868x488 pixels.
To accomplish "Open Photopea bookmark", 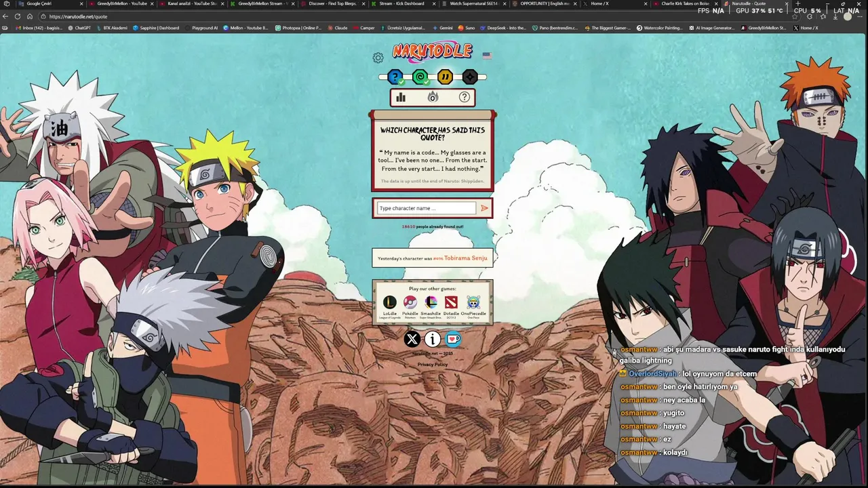I will pos(298,28).
